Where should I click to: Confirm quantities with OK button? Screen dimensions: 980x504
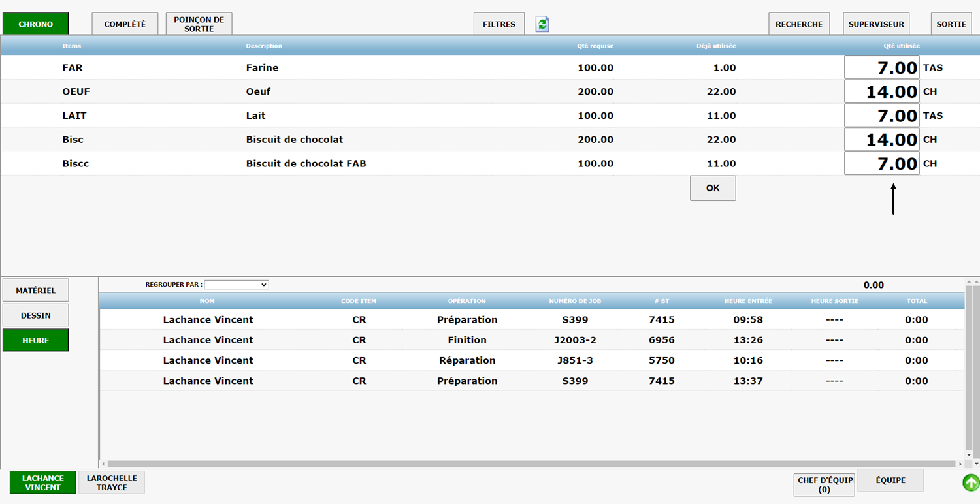713,188
